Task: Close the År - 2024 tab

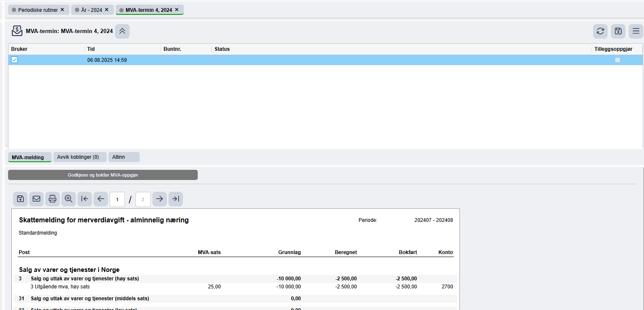Action: (x=107, y=10)
